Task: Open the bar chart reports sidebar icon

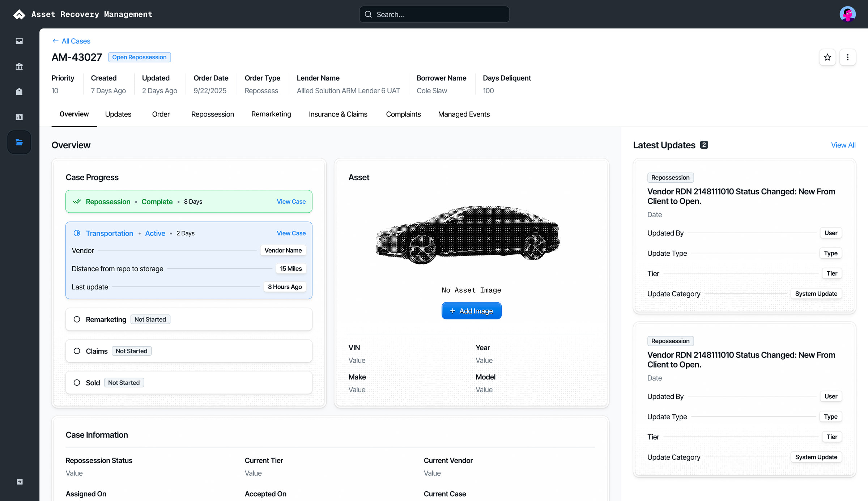Action: coord(19,117)
